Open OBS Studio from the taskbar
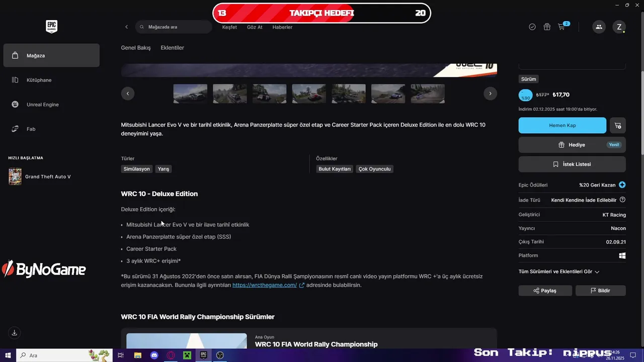 point(220,355)
